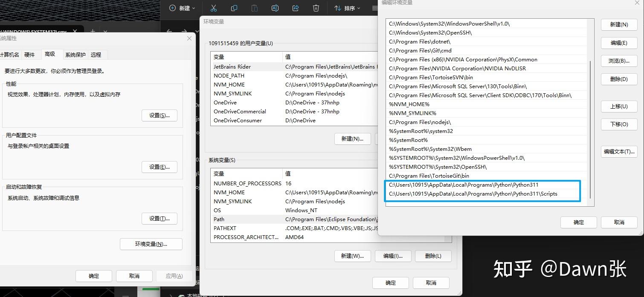This screenshot has width=644, height=297.
Task: Select the Path system variable
Action: 294,219
